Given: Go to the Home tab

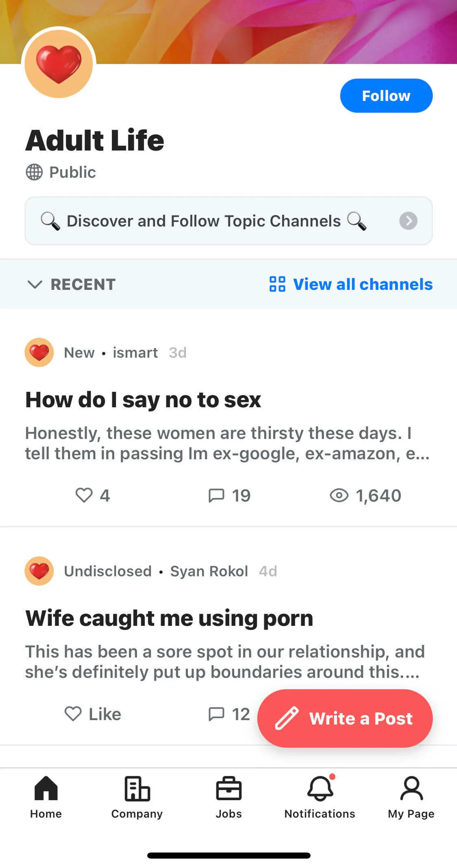Looking at the screenshot, I should click(46, 798).
